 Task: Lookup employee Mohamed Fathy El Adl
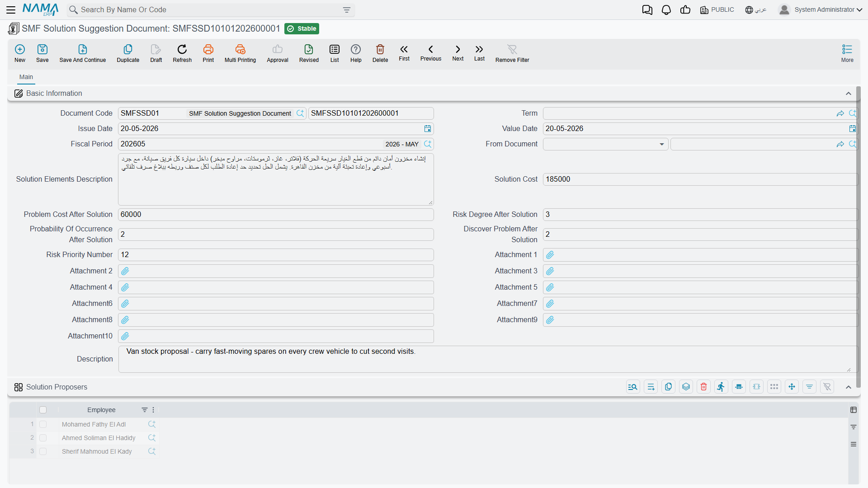[x=152, y=424]
